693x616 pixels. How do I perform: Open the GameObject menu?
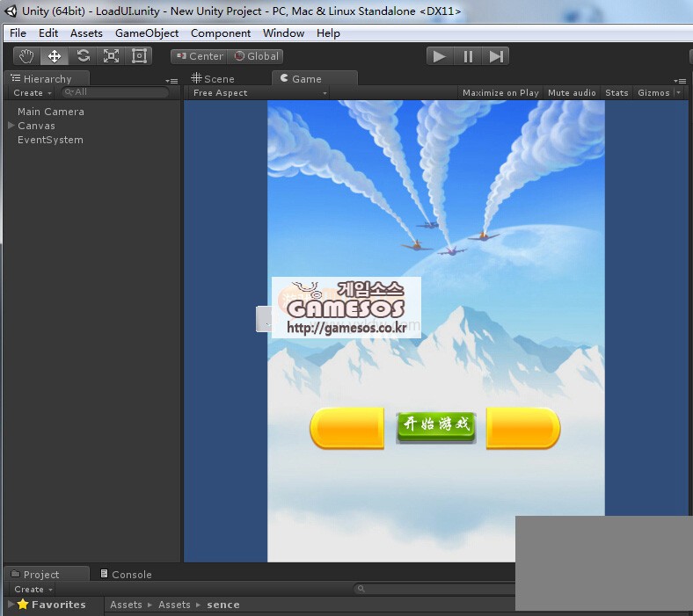point(147,33)
